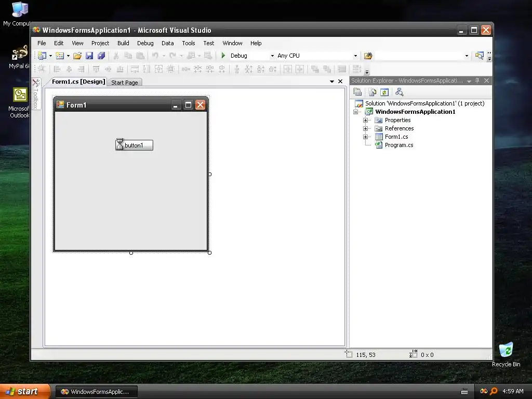Select button1 on the form designer
The height and width of the screenshot is (399, 532).
pyautogui.click(x=135, y=145)
